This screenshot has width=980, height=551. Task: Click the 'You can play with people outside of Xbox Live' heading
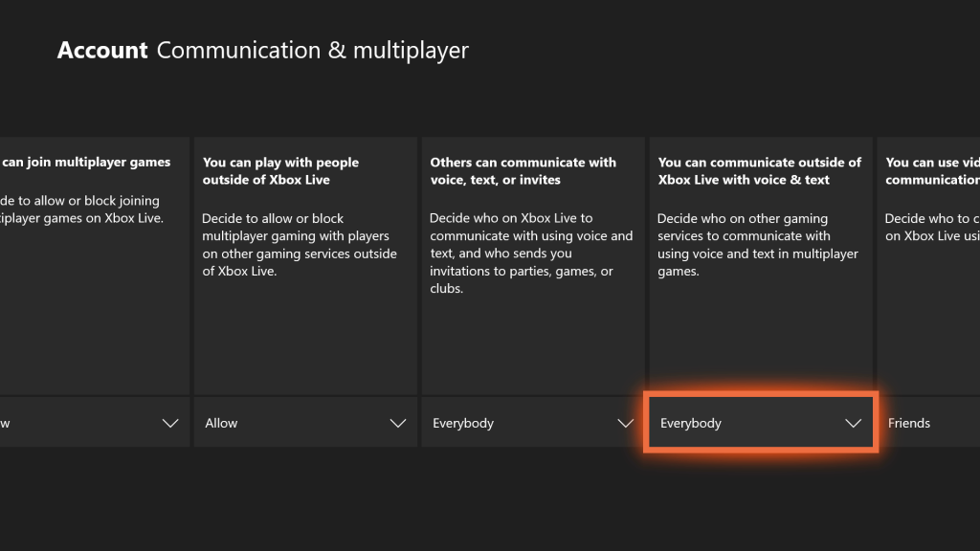280,171
